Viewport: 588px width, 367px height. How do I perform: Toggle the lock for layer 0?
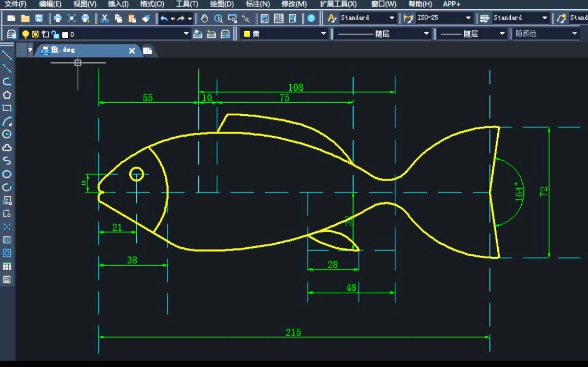pyautogui.click(x=55, y=34)
